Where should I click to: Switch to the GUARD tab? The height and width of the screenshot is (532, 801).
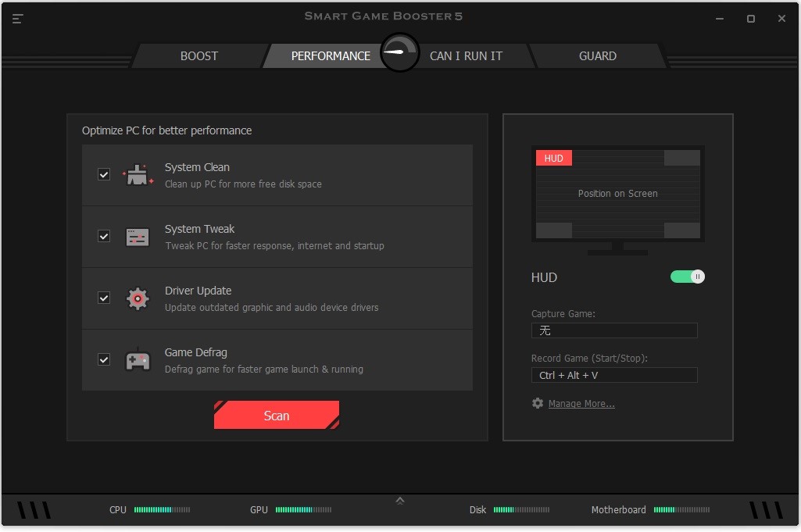click(x=598, y=55)
